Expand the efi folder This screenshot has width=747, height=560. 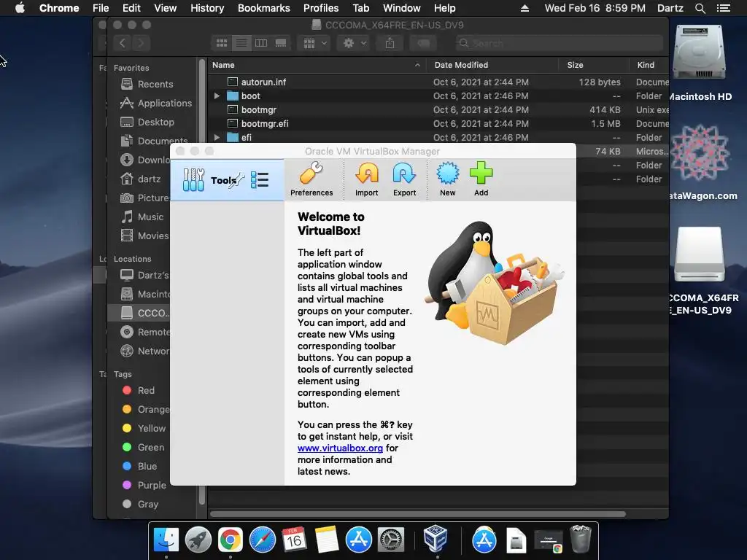217,138
